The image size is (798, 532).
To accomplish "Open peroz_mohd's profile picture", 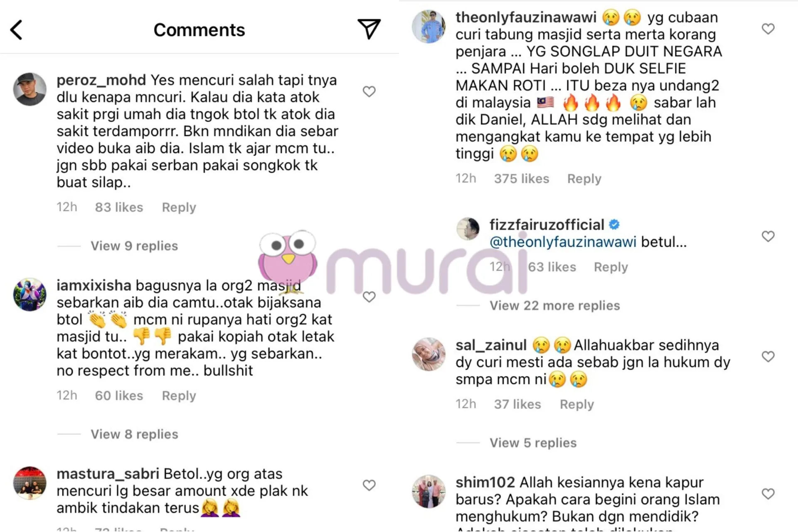I will click(x=30, y=89).
